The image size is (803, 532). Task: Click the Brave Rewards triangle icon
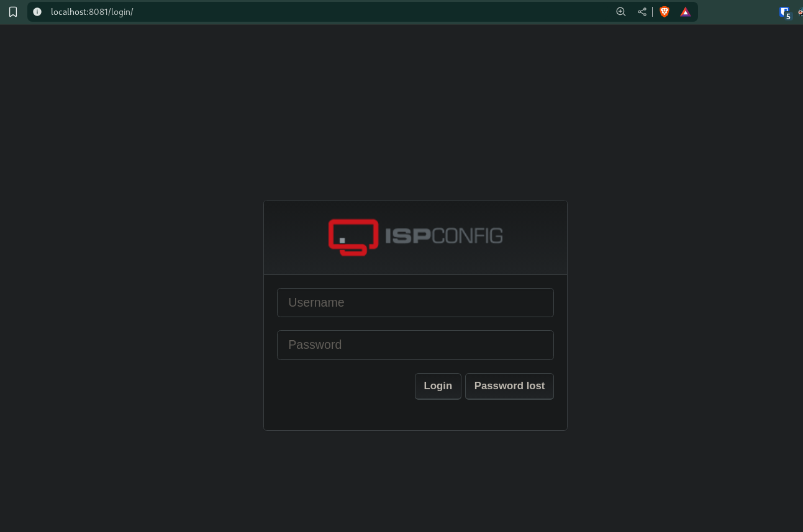685,12
